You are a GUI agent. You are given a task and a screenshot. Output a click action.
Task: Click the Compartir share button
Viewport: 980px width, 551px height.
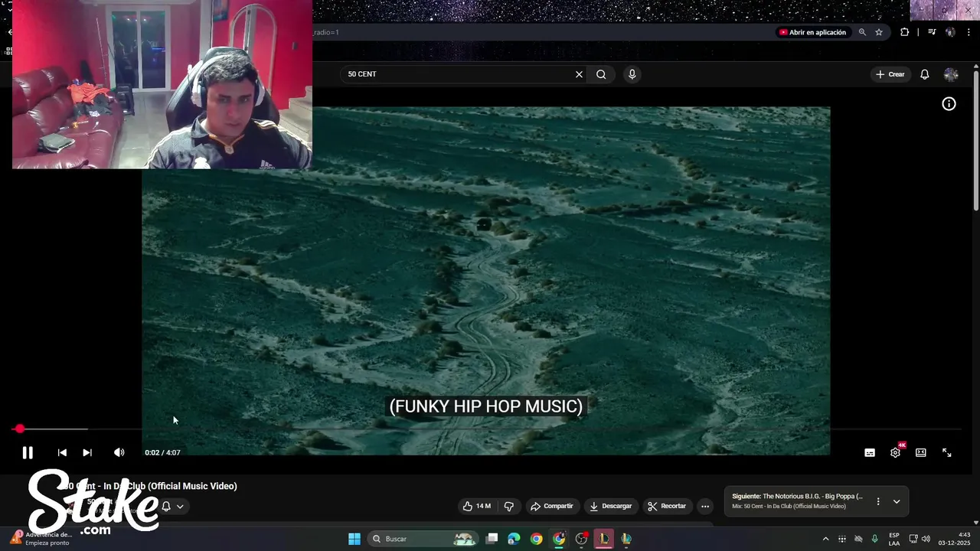tap(552, 506)
